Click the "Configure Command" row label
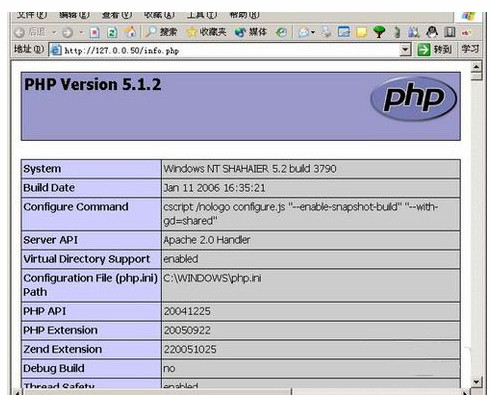This screenshot has height=395, width=490. tap(76, 207)
